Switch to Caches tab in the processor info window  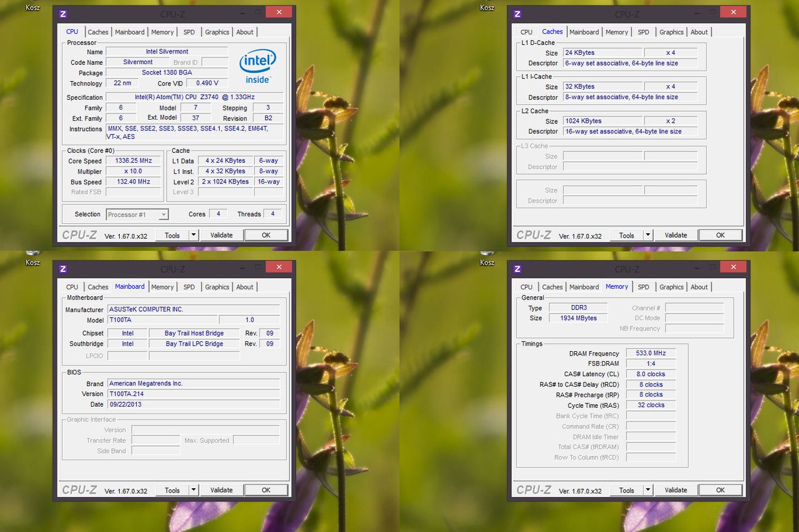(x=98, y=32)
